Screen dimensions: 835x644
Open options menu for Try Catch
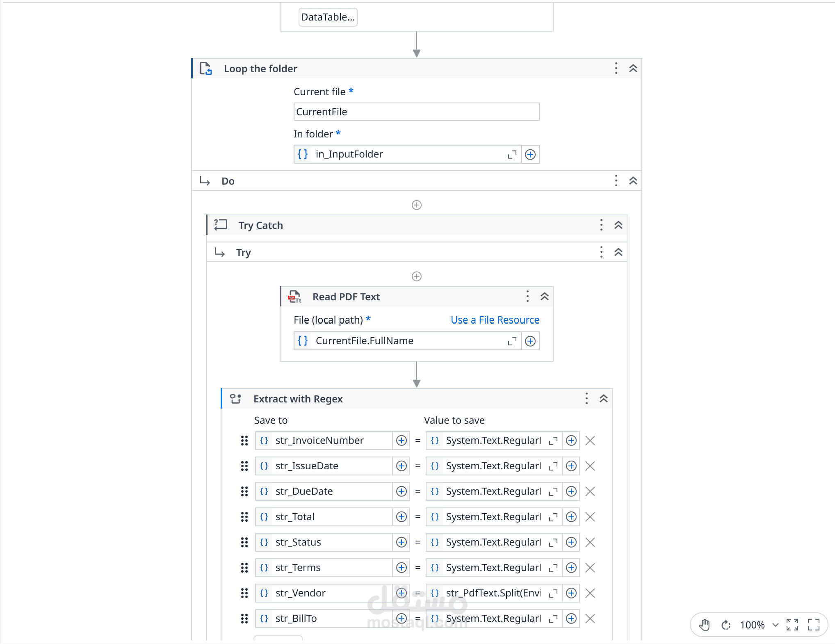click(601, 225)
